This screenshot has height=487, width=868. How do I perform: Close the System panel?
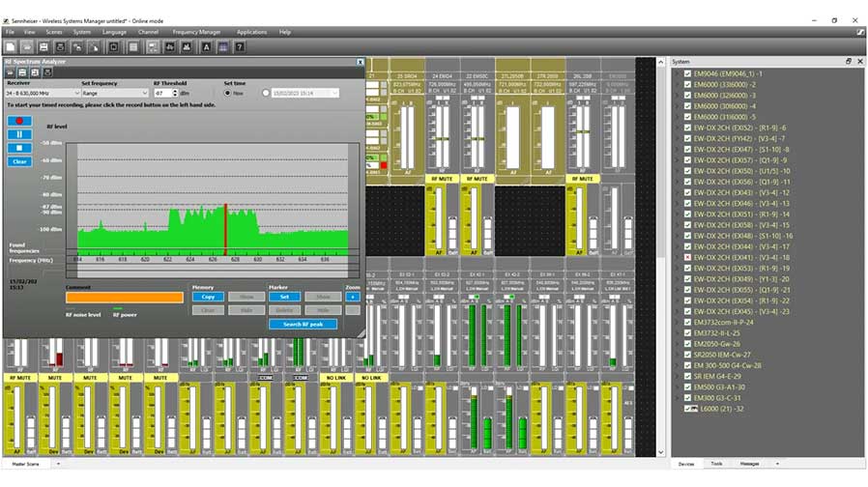pyautogui.click(x=860, y=62)
